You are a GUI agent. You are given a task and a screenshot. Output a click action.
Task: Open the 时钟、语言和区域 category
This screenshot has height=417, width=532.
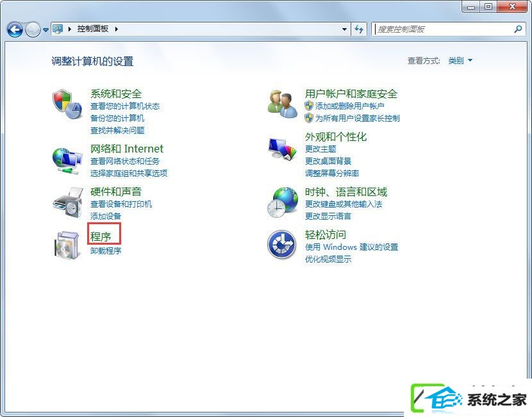click(x=346, y=192)
